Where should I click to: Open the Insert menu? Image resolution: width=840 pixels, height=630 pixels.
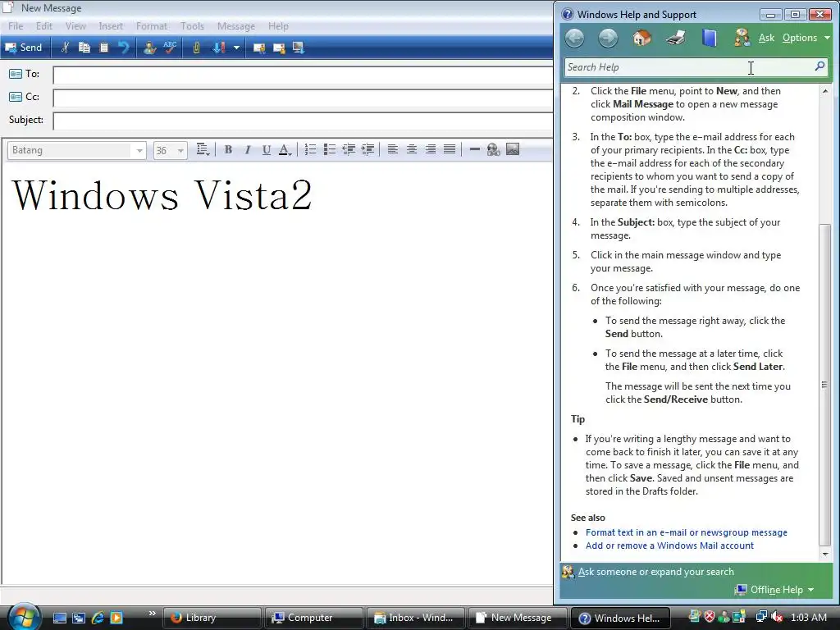[x=111, y=25]
